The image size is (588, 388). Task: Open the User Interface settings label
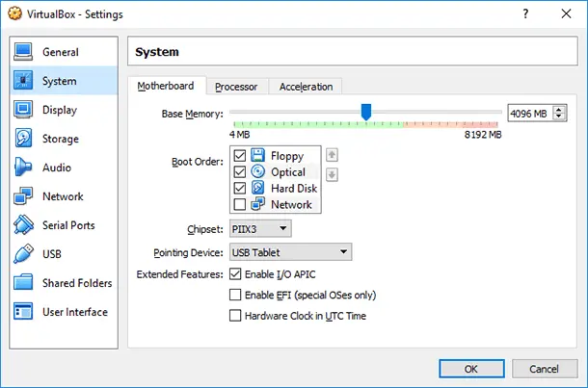tap(75, 312)
